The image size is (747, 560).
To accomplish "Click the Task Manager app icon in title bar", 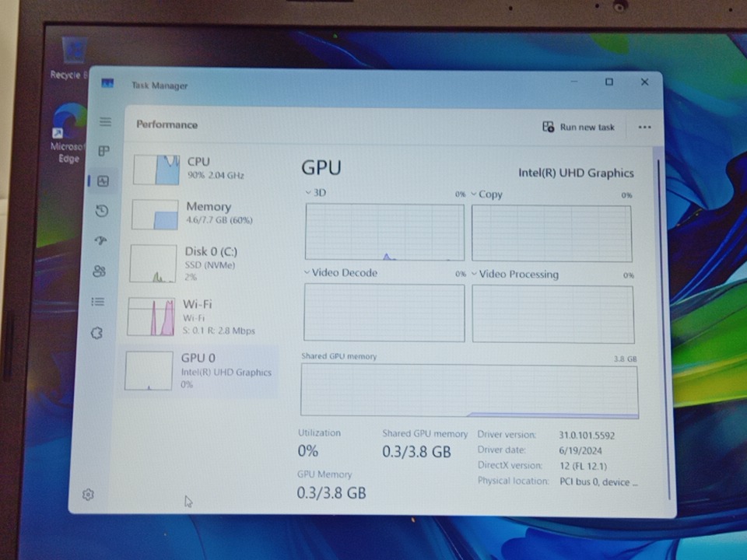I will coord(107,83).
